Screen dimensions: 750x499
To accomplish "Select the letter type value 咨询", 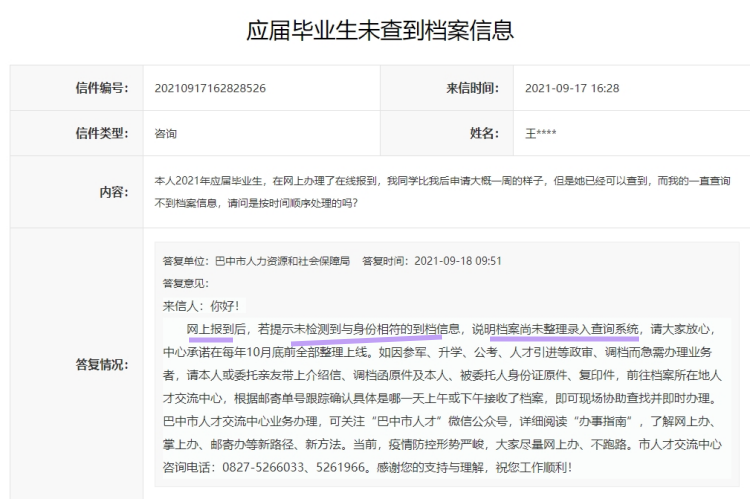I will click(165, 133).
